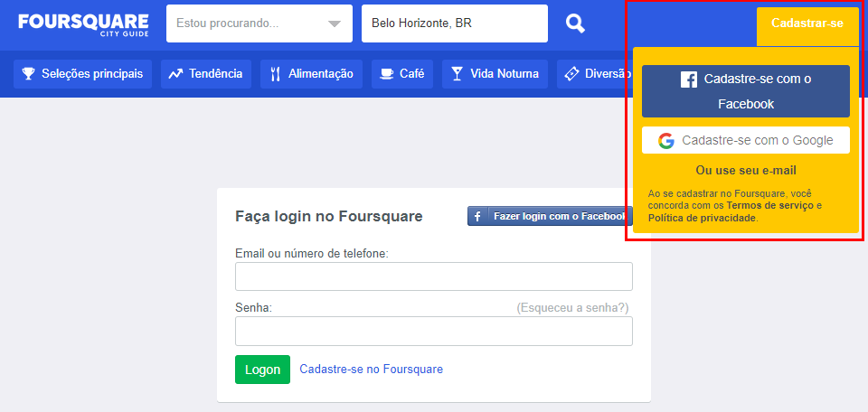Image resolution: width=868 pixels, height=412 pixels.
Task: Open the Café category
Action: pos(402,74)
